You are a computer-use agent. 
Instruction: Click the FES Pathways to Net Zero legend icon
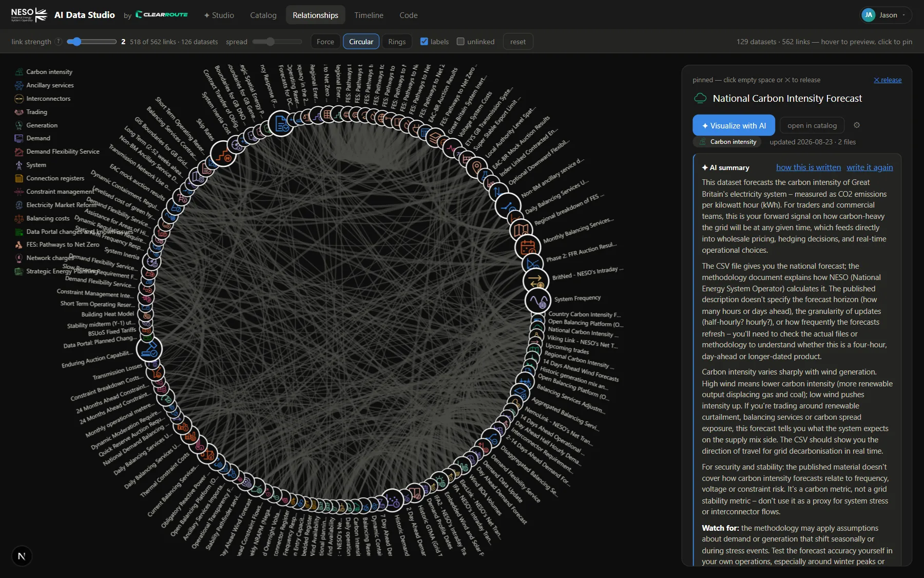19,245
